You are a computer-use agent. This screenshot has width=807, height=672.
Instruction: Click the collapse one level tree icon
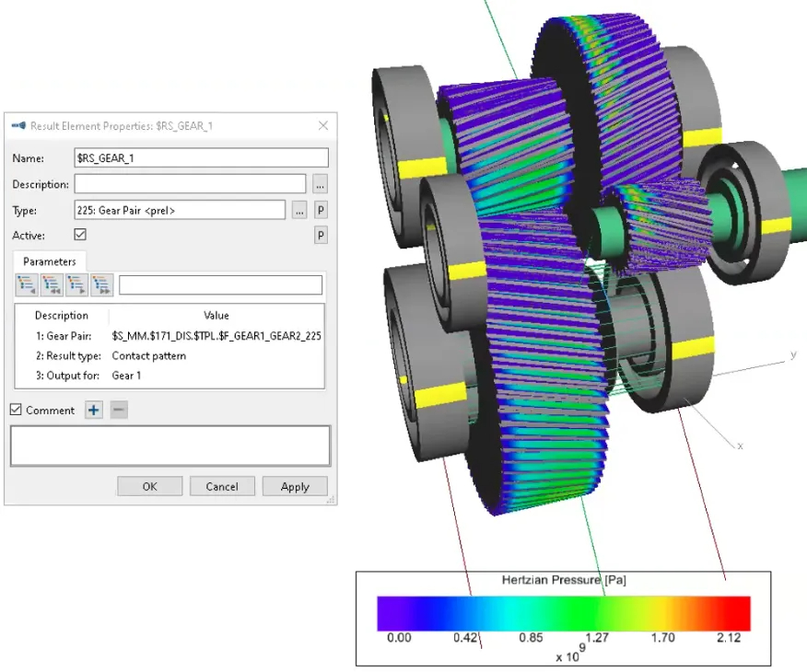pos(27,285)
